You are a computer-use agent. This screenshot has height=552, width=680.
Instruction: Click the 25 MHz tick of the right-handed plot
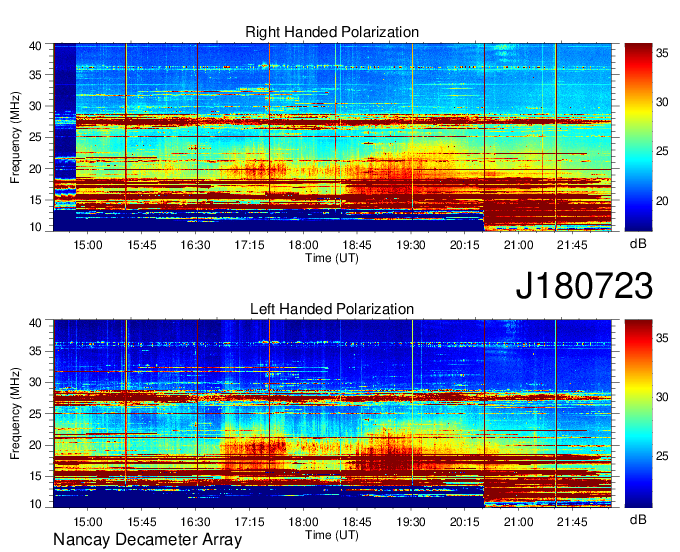(x=35, y=137)
